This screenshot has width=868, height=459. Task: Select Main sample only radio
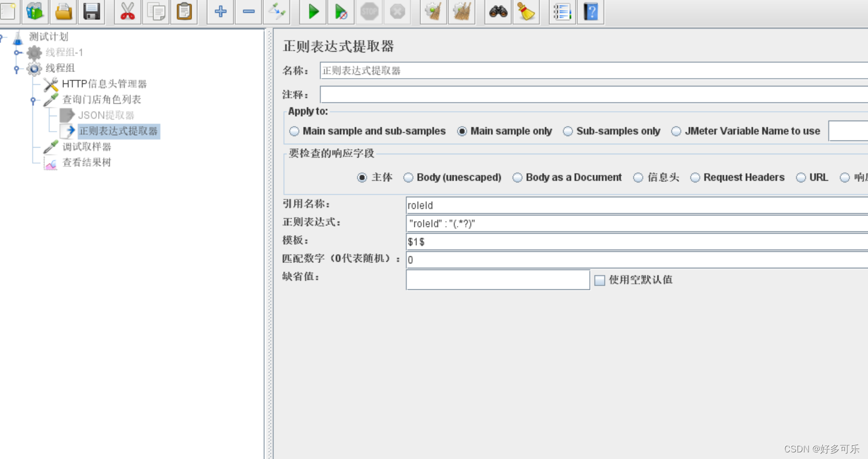point(462,131)
